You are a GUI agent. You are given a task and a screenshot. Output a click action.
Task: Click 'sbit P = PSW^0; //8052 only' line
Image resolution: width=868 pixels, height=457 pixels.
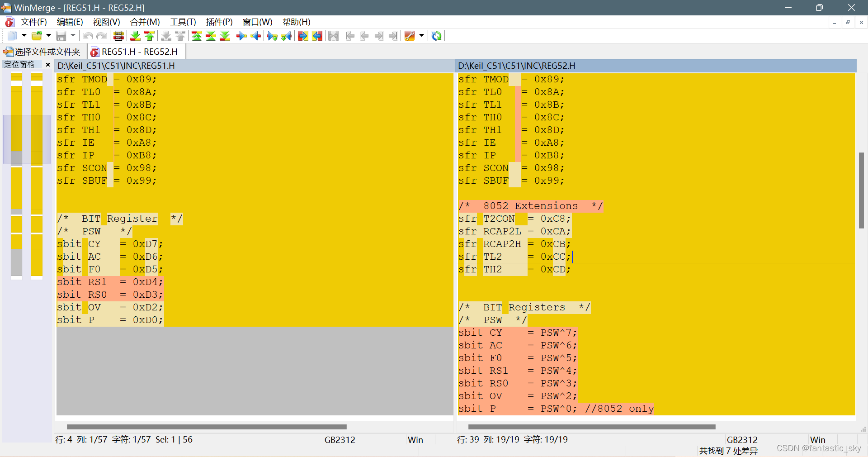pos(556,409)
